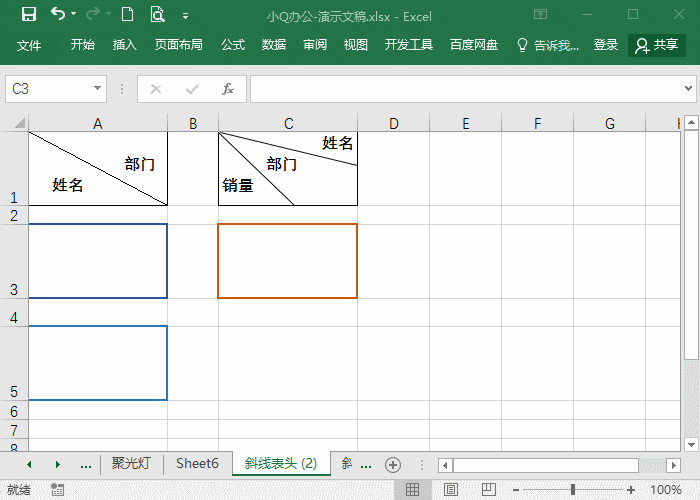Select column C header

pyautogui.click(x=288, y=123)
